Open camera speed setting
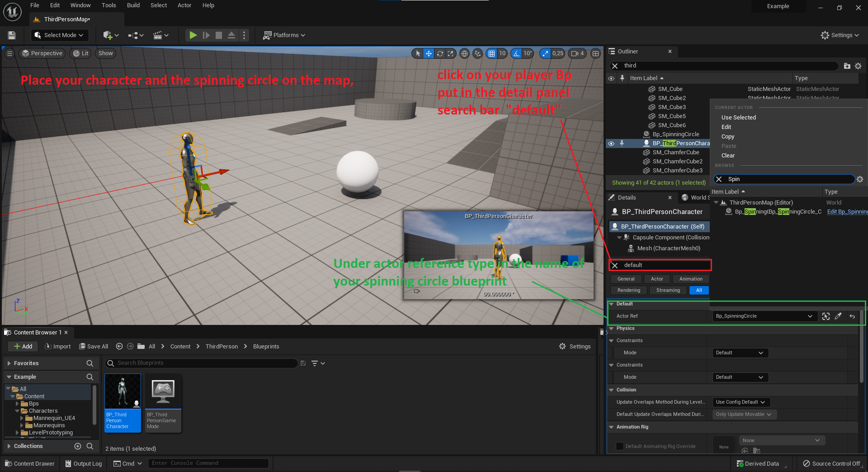868x472 pixels. click(578, 53)
